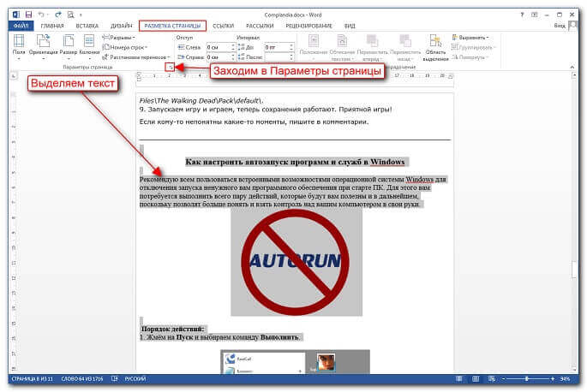Viewport: 587px width, 392px height.
Task: Click the После spacing input field
Action: [276, 57]
